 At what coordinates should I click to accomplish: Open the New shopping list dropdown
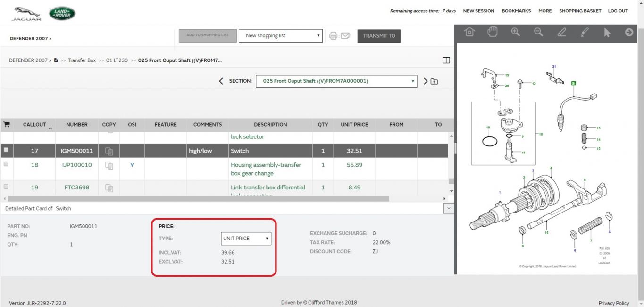[x=281, y=35]
